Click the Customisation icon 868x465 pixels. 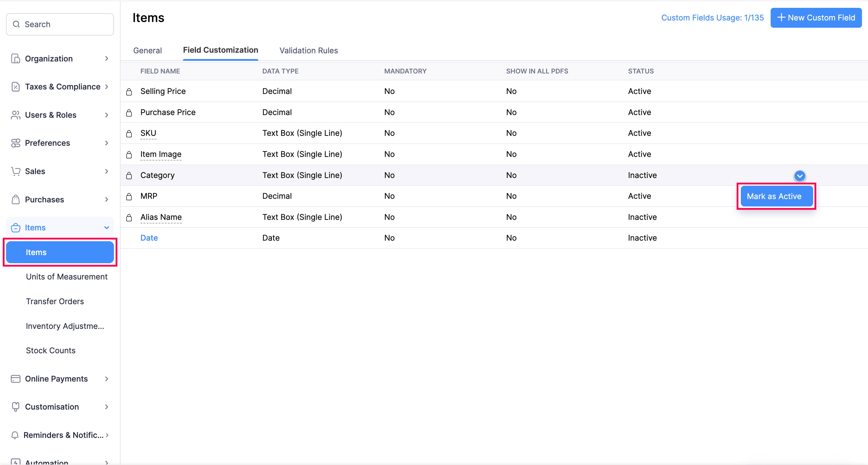15,406
